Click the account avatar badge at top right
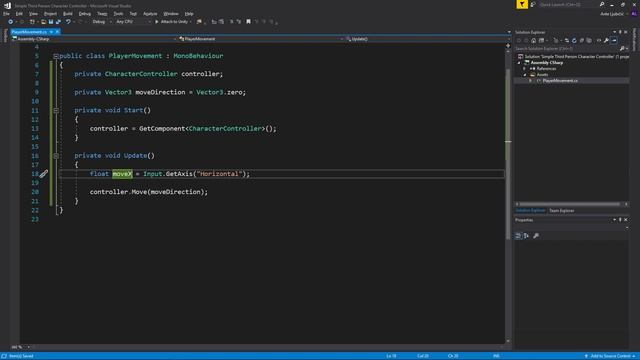The image size is (640, 360). coord(634,14)
